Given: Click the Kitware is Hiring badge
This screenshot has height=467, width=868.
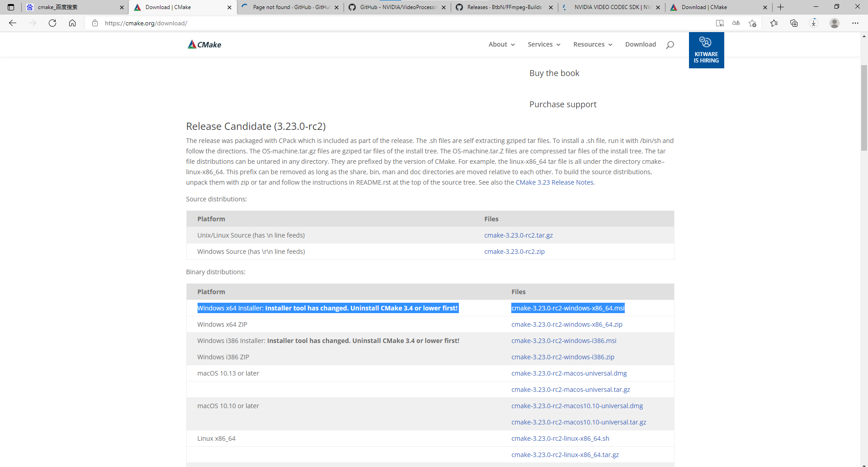Looking at the screenshot, I should pyautogui.click(x=706, y=50).
